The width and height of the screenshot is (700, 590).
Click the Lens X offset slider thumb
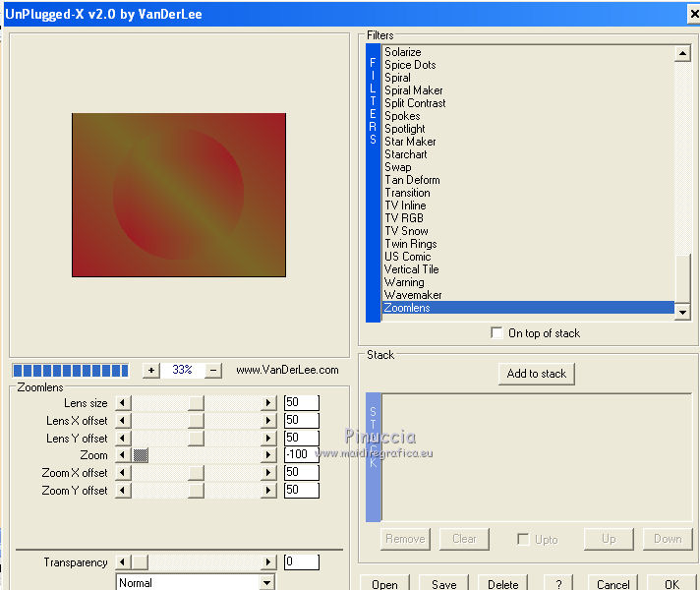point(196,420)
